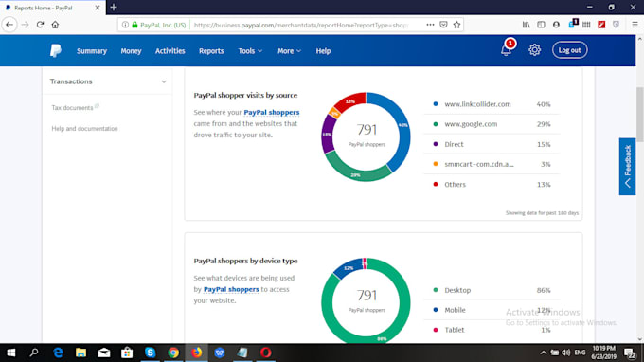The width and height of the screenshot is (644, 362).
Task: Bookmark this page with star icon
Action: tap(456, 25)
